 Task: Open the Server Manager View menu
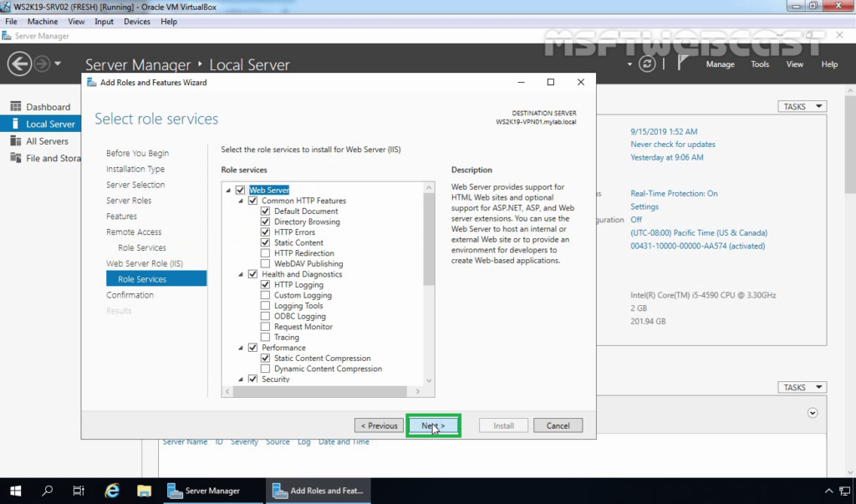794,64
